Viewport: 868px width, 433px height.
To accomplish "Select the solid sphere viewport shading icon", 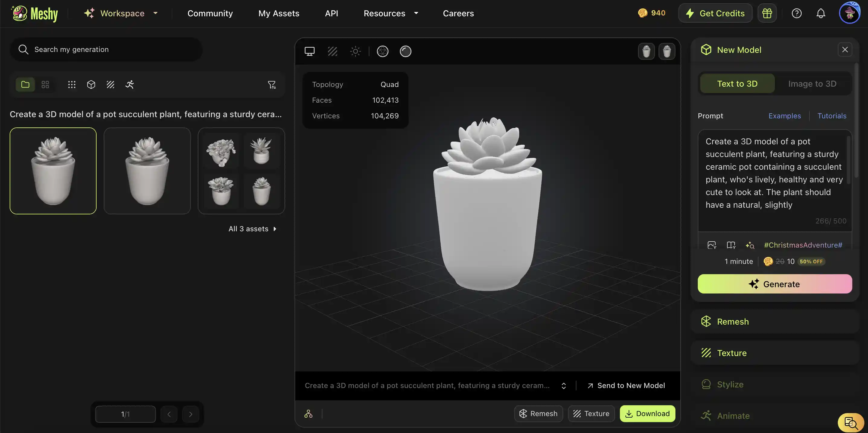I will coord(405,51).
